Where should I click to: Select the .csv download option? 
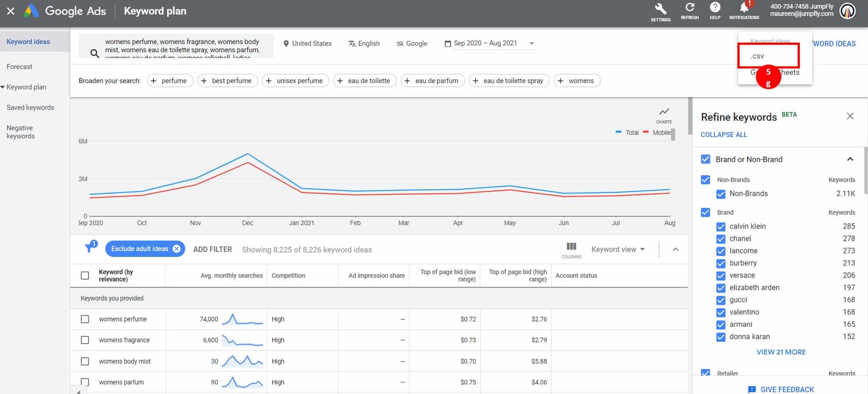[x=768, y=56]
